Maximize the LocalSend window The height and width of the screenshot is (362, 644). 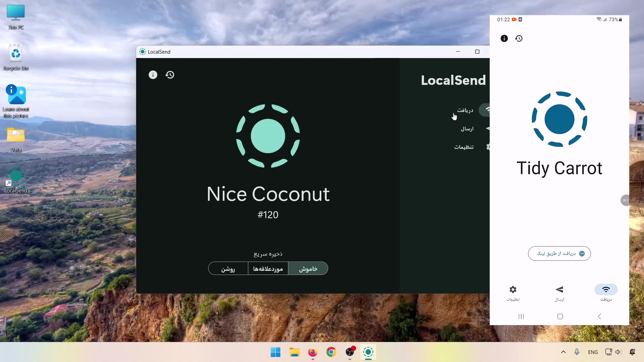(477, 52)
